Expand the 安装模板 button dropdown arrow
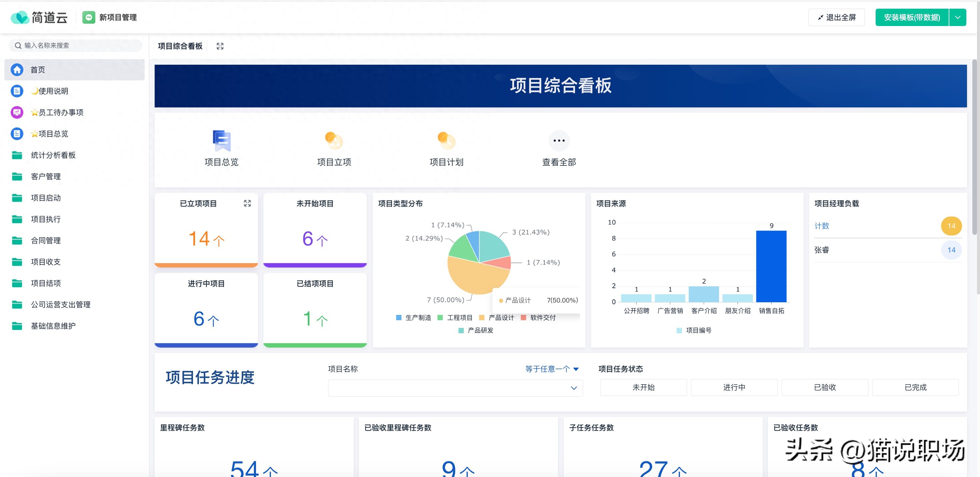Viewport: 980px width, 477px height. pyautogui.click(x=958, y=17)
